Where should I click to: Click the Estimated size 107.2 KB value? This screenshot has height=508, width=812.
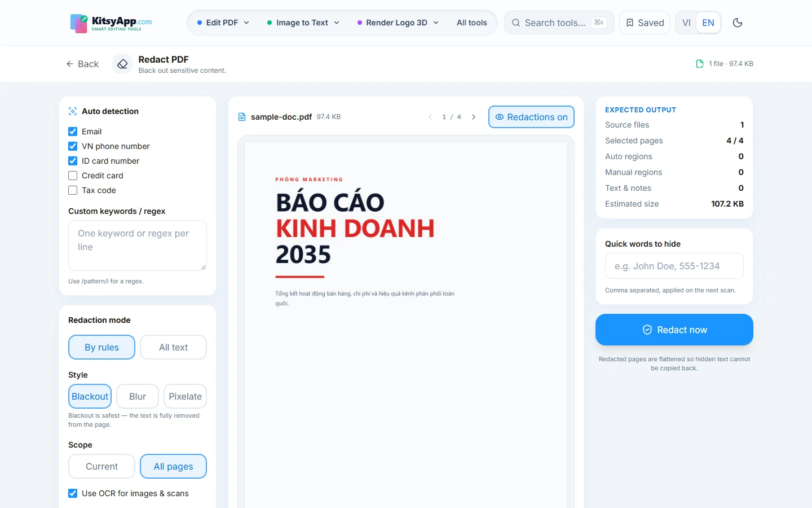pyautogui.click(x=727, y=204)
